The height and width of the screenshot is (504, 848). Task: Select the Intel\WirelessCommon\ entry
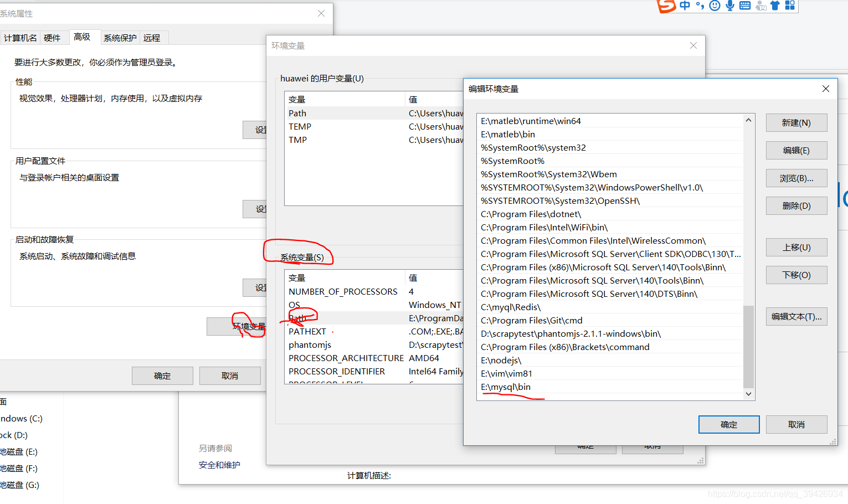pos(610,240)
